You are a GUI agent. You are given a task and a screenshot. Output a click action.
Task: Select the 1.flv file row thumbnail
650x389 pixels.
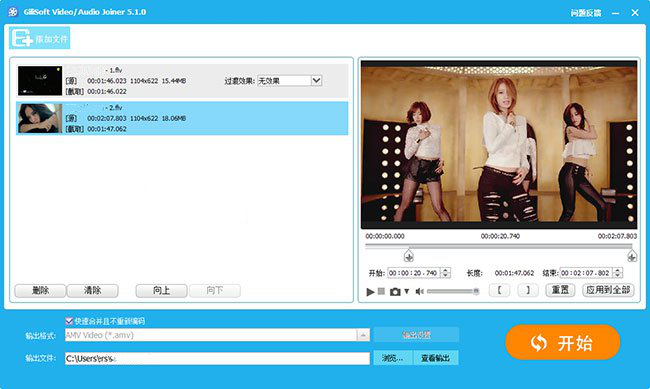coord(40,80)
